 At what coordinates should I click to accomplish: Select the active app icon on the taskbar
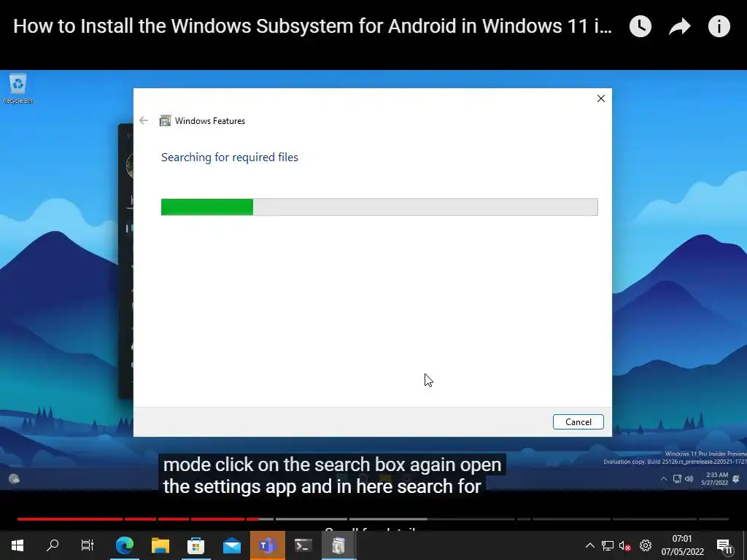click(338, 545)
